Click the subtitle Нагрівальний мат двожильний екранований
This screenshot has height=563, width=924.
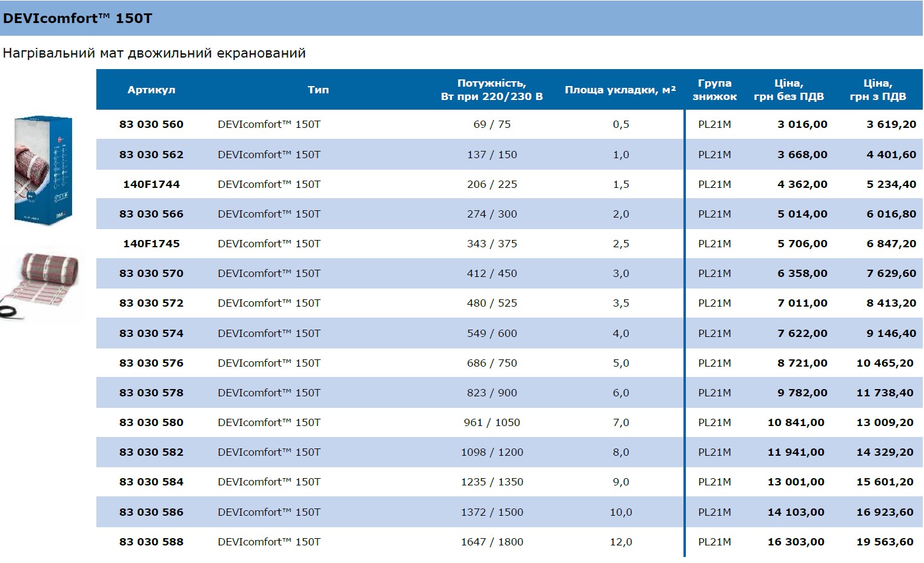154,53
